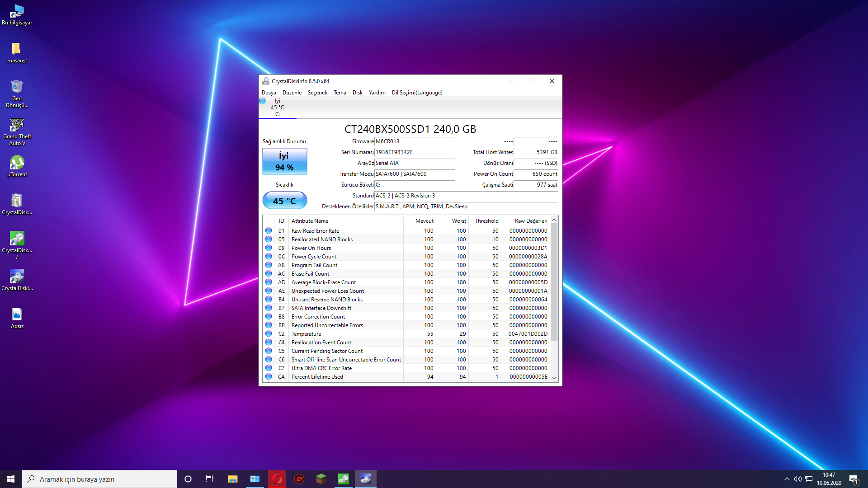Click the İyi 94 % health status button
The height and width of the screenshot is (488, 868).
tap(285, 161)
